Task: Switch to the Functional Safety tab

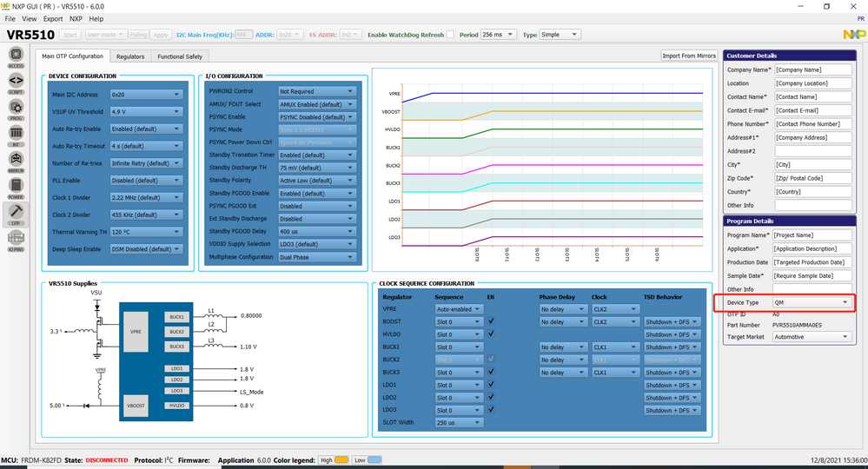Action: point(180,56)
